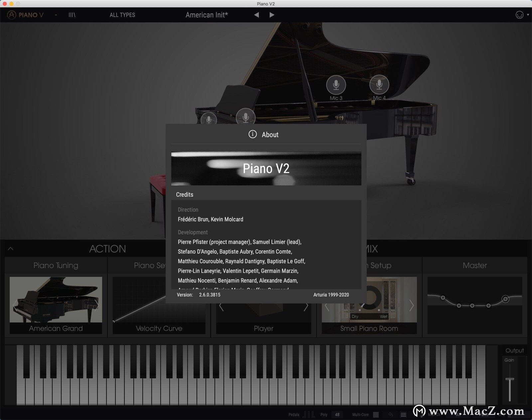This screenshot has height=420, width=532.
Task: Click the Direction credits label
Action: pos(188,210)
